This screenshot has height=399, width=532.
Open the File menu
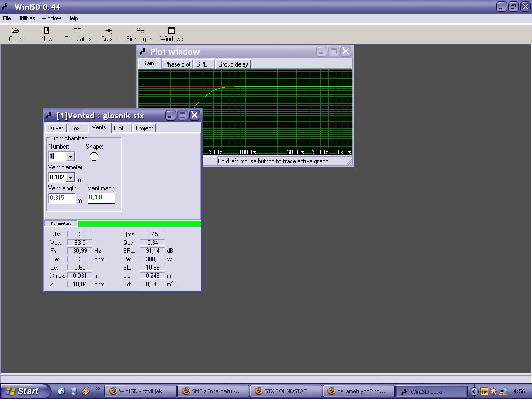tap(7, 18)
